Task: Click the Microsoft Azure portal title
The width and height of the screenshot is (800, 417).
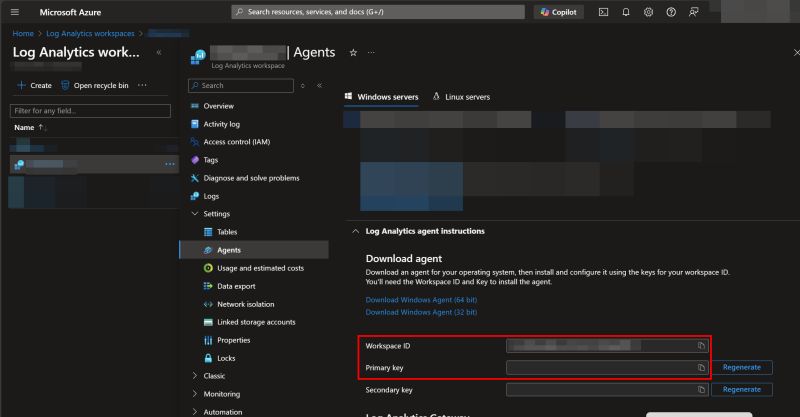Action: coord(70,12)
